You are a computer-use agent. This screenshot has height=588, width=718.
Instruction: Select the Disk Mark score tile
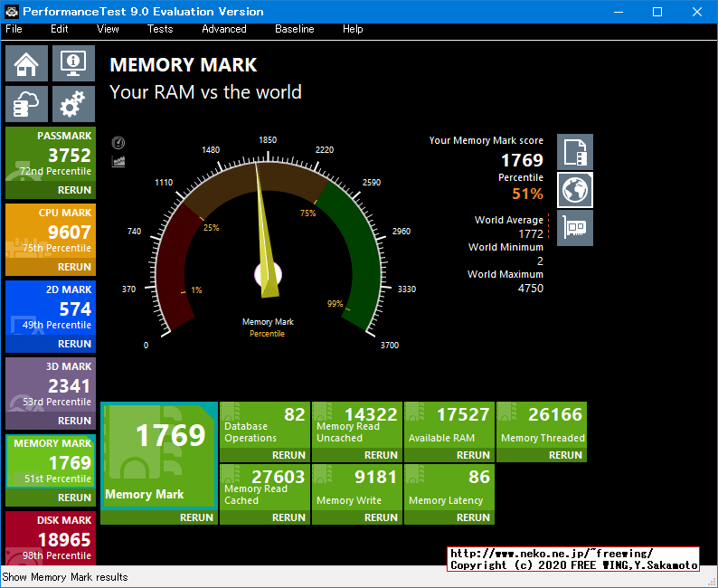tap(51, 538)
